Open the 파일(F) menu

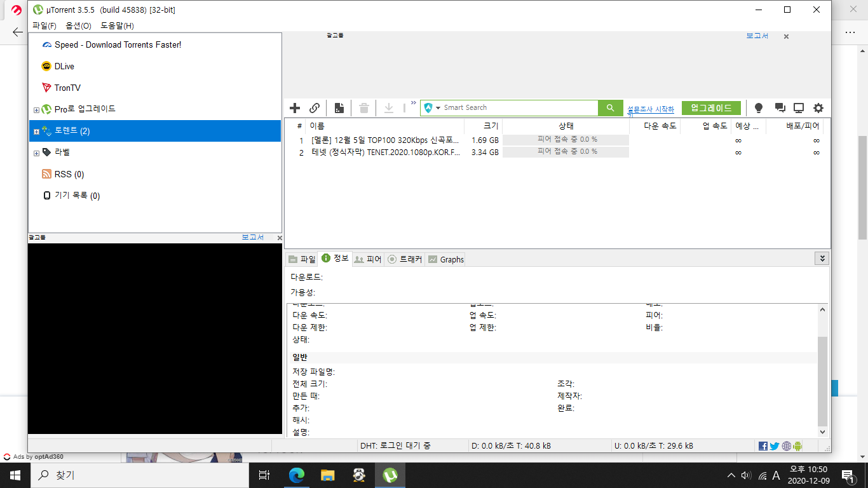coord(44,25)
